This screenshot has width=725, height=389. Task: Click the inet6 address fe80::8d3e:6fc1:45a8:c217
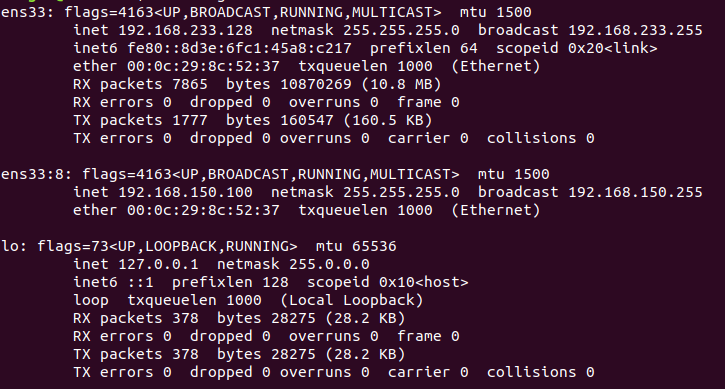coord(239,49)
